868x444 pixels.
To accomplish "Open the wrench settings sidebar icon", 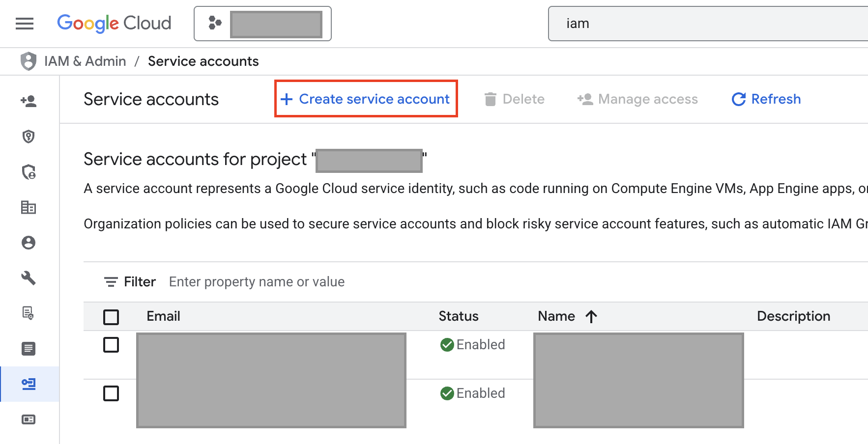I will [29, 278].
